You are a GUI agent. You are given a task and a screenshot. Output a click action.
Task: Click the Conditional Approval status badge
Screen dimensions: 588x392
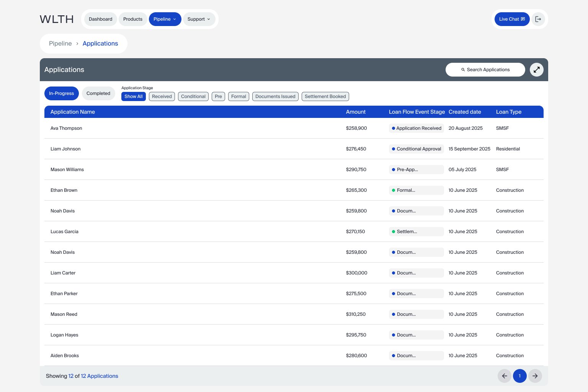coord(416,149)
